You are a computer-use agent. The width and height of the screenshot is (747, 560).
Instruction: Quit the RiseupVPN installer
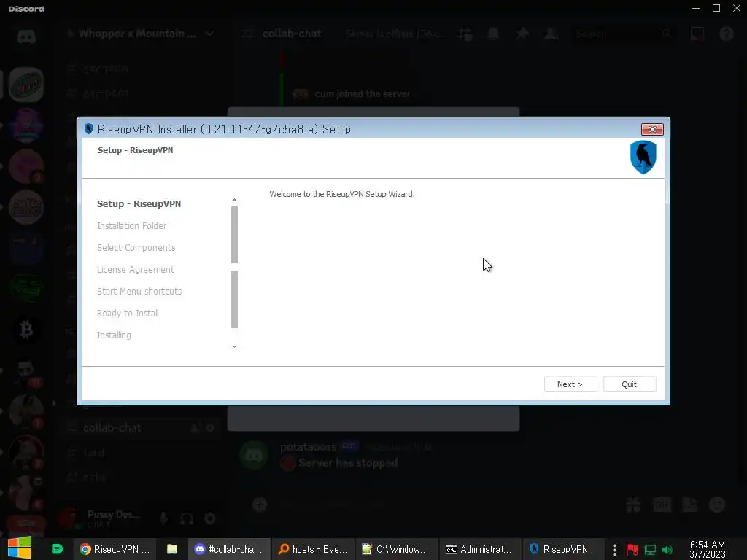click(x=630, y=384)
